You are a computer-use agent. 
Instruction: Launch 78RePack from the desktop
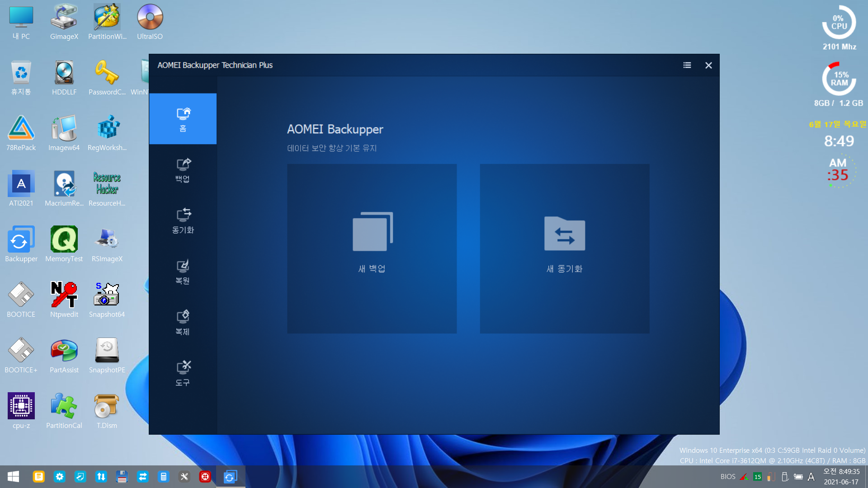pos(21,134)
